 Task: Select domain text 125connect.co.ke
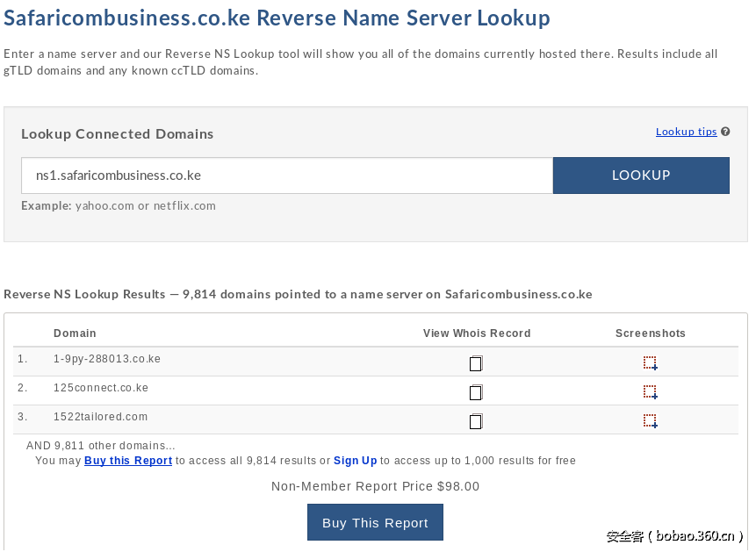pyautogui.click(x=101, y=388)
